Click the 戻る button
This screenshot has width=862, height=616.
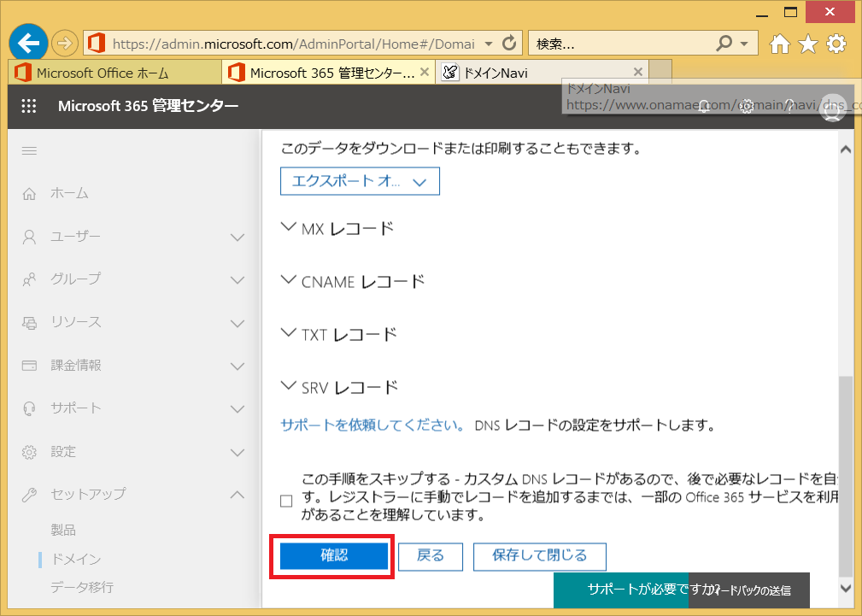point(431,556)
